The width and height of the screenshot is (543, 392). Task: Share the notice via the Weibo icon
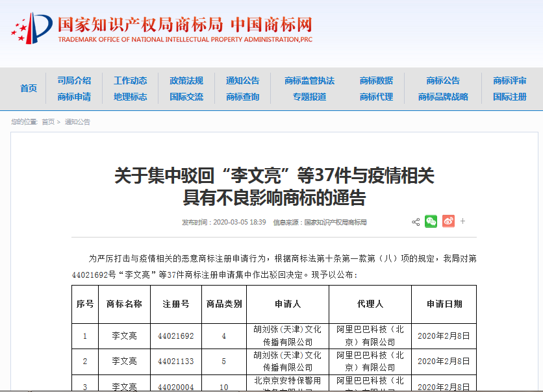pyautogui.click(x=448, y=221)
